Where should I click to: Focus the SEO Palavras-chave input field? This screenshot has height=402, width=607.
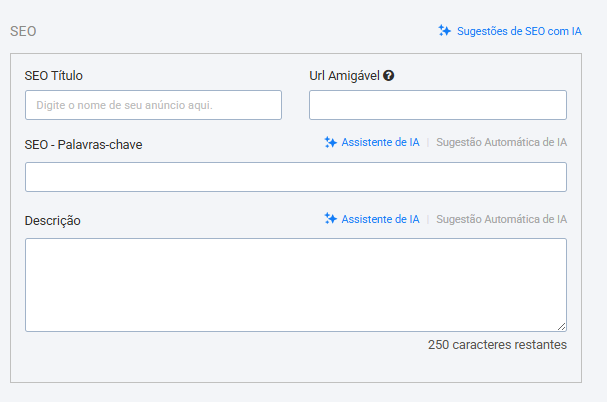(x=296, y=177)
